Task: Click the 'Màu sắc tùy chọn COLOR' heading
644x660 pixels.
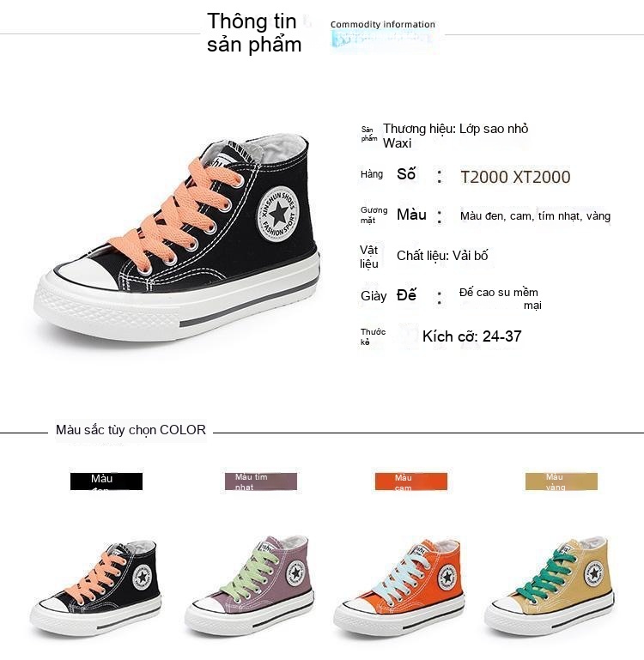Action: 131,430
